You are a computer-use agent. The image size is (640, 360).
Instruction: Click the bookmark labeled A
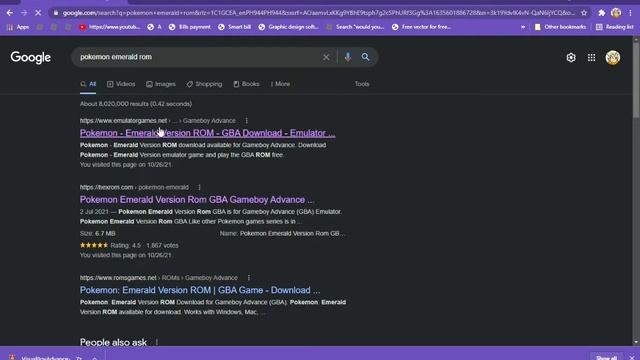pyautogui.click(x=155, y=27)
